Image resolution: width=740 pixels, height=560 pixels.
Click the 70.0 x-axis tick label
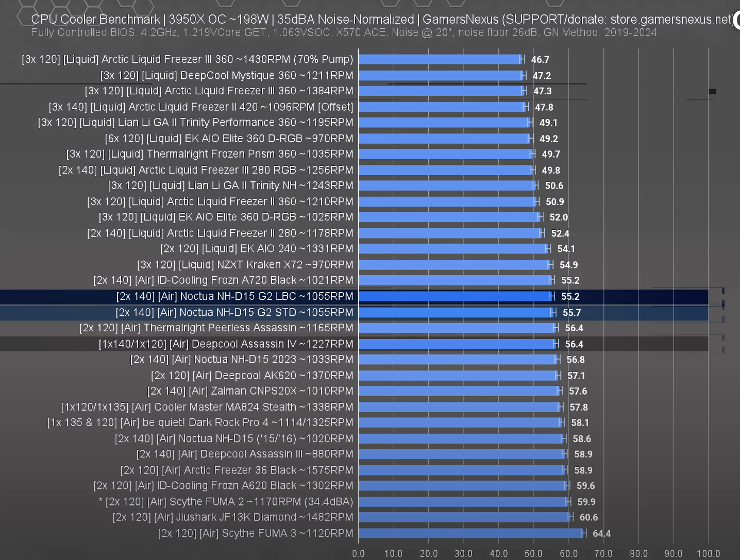[x=603, y=553]
